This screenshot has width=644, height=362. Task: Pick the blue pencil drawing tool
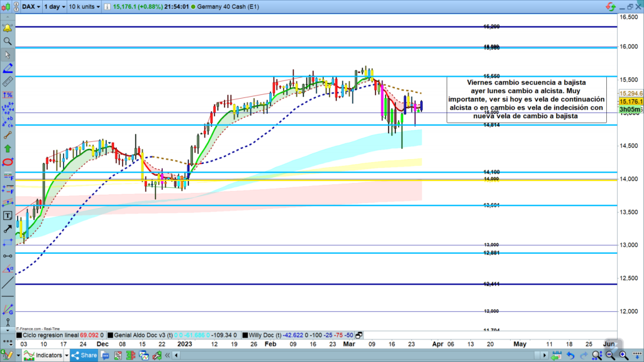point(8,68)
